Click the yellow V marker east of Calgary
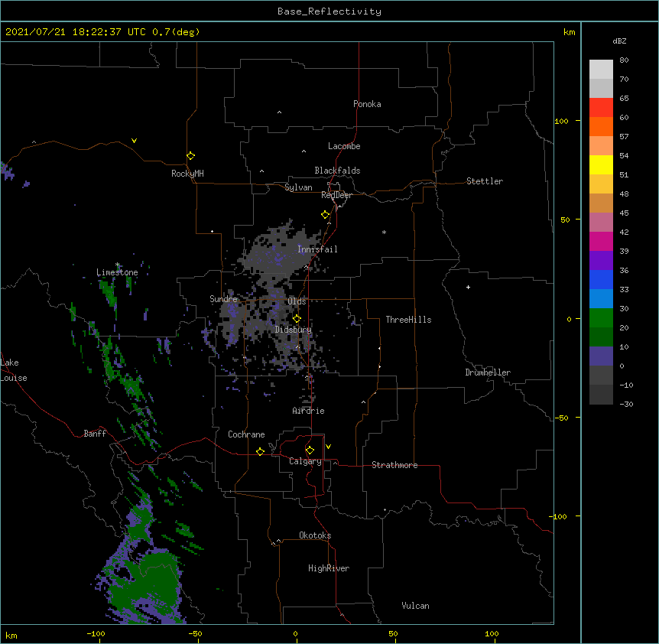659x644 pixels. click(328, 447)
